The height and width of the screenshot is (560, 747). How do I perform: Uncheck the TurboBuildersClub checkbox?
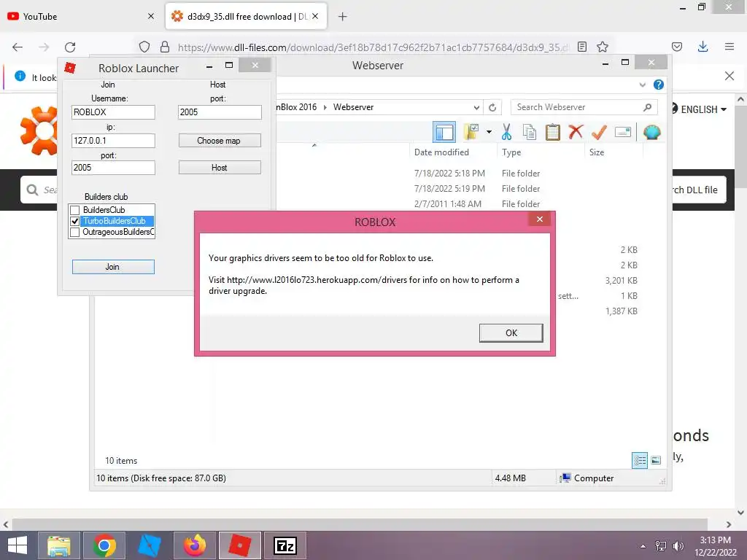click(75, 221)
